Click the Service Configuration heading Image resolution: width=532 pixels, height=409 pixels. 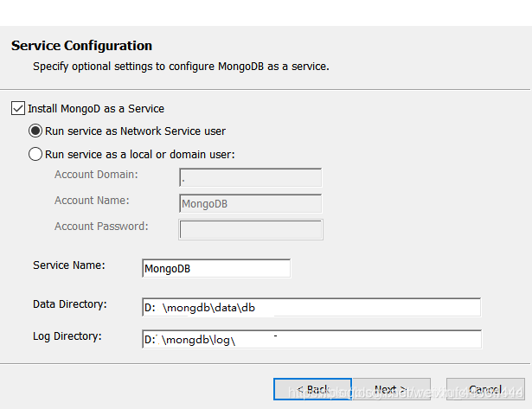81,46
